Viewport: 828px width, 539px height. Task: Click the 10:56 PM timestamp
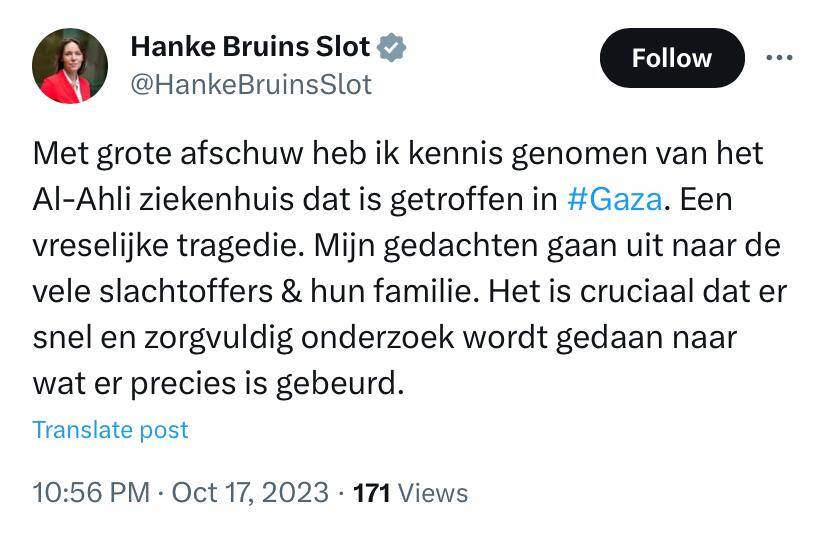click(x=91, y=492)
